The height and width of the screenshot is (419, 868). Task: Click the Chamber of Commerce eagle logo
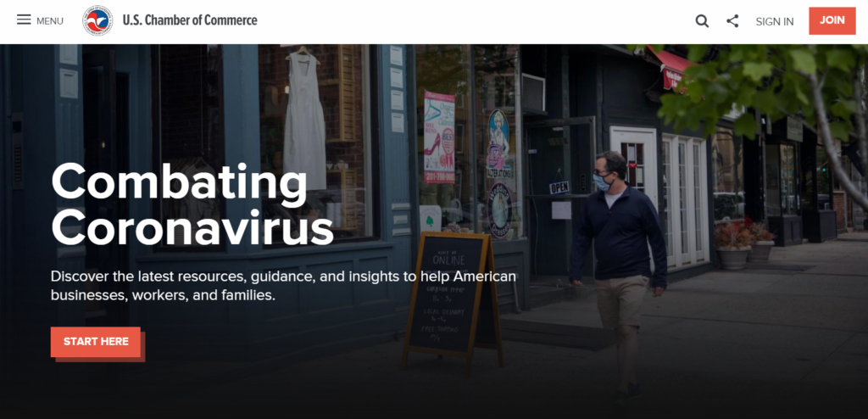[x=97, y=20]
